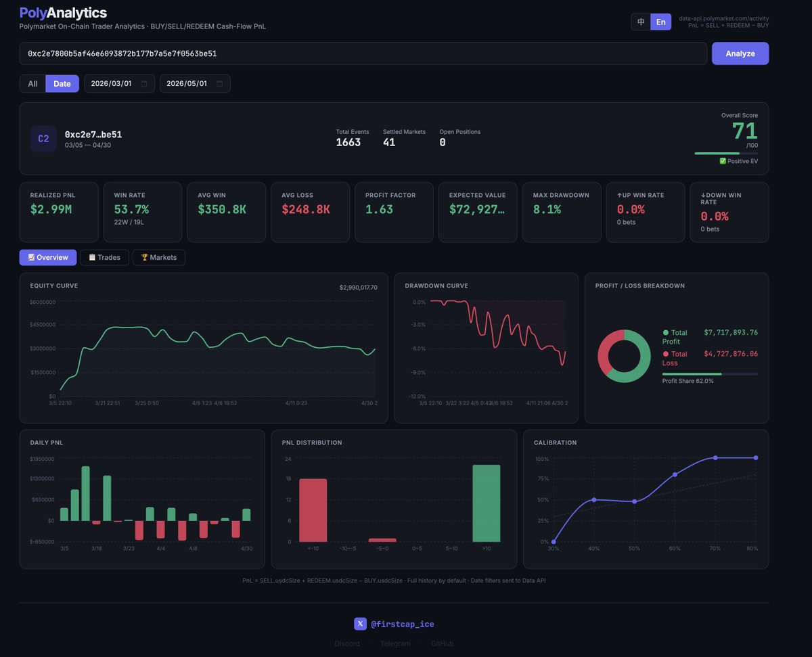Click the Realized PNL $2.99M card
Screen dimensions: 812x657
point(59,212)
